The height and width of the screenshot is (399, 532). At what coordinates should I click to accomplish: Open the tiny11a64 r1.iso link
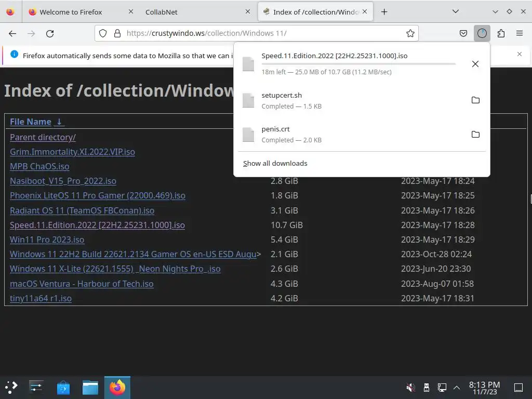click(x=41, y=299)
